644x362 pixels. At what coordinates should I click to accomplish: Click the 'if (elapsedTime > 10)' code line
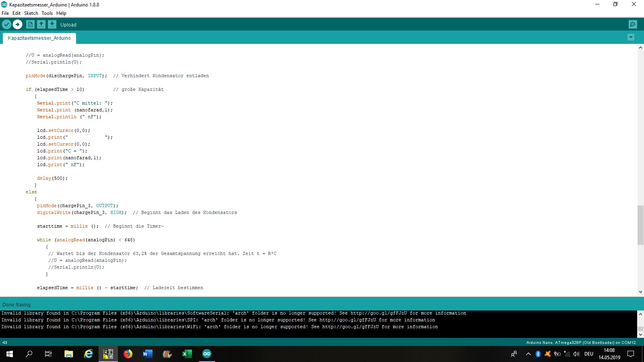(55, 89)
